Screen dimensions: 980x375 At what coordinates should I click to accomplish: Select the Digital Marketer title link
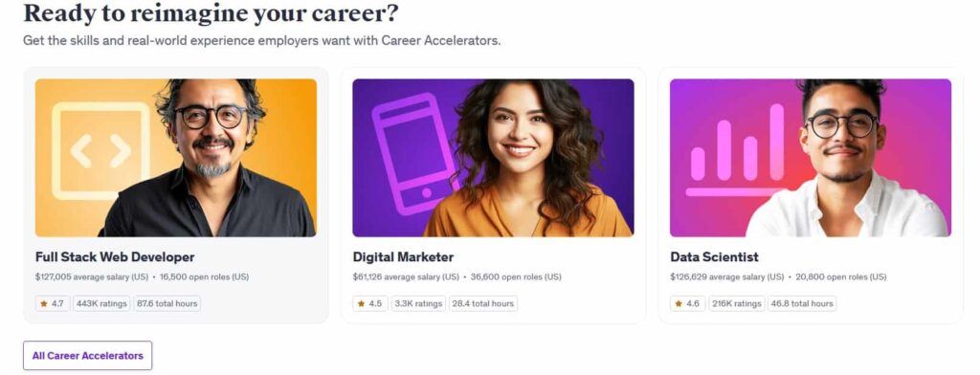click(403, 257)
